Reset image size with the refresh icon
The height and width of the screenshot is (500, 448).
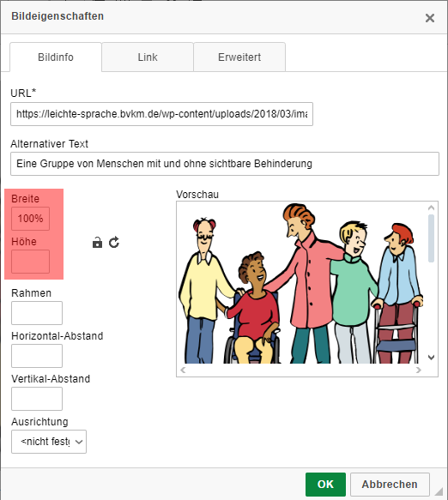(x=114, y=243)
